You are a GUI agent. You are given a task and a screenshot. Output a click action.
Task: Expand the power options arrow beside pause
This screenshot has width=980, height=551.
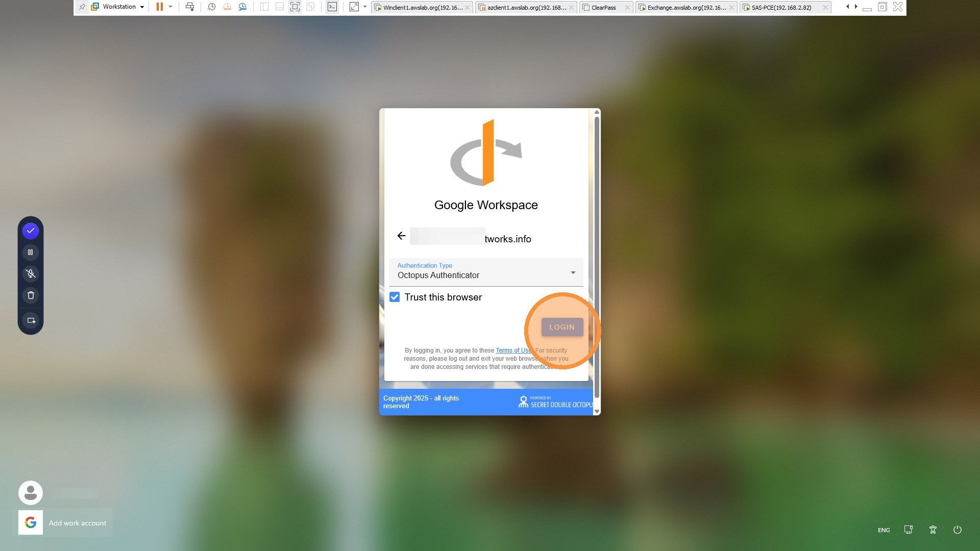pyautogui.click(x=170, y=7)
